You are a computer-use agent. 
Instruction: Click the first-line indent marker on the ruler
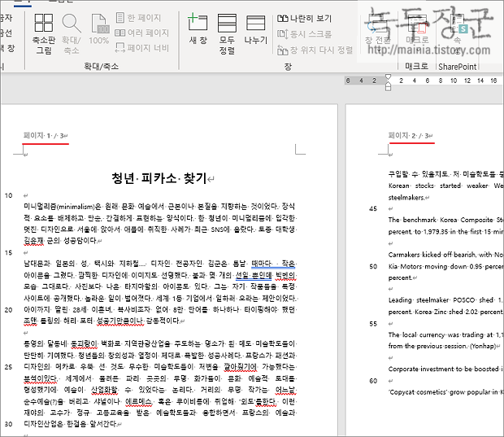pyautogui.click(x=388, y=77)
